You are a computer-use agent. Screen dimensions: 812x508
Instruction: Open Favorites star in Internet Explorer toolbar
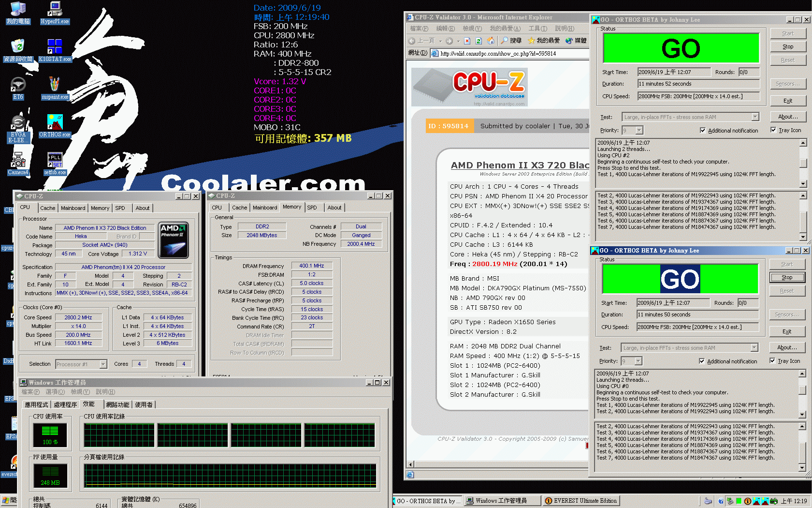[x=544, y=41]
